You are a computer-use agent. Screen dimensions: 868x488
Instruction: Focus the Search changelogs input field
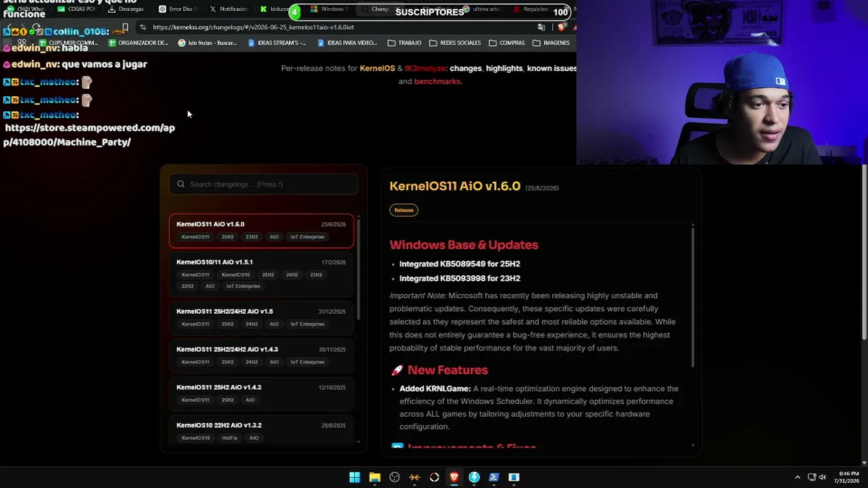pyautogui.click(x=264, y=184)
